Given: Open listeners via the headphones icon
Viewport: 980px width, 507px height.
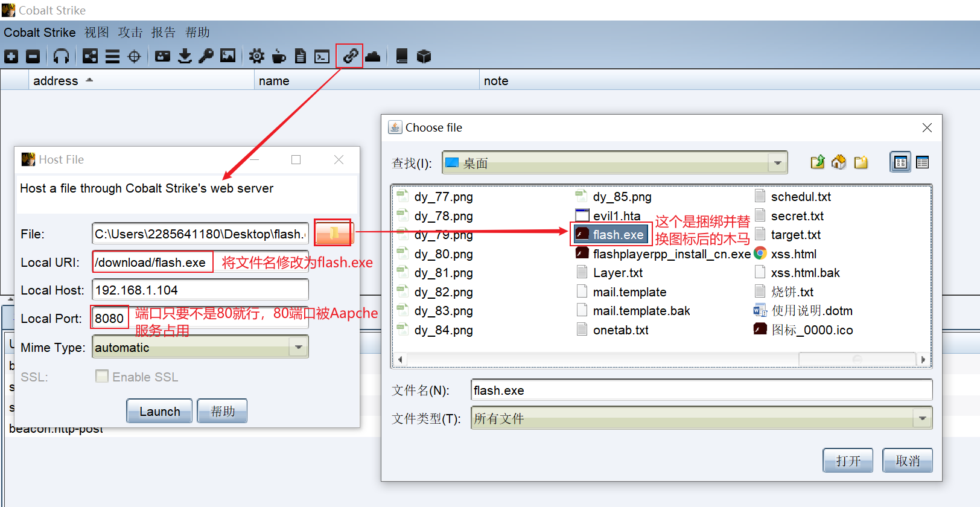Looking at the screenshot, I should coord(61,57).
